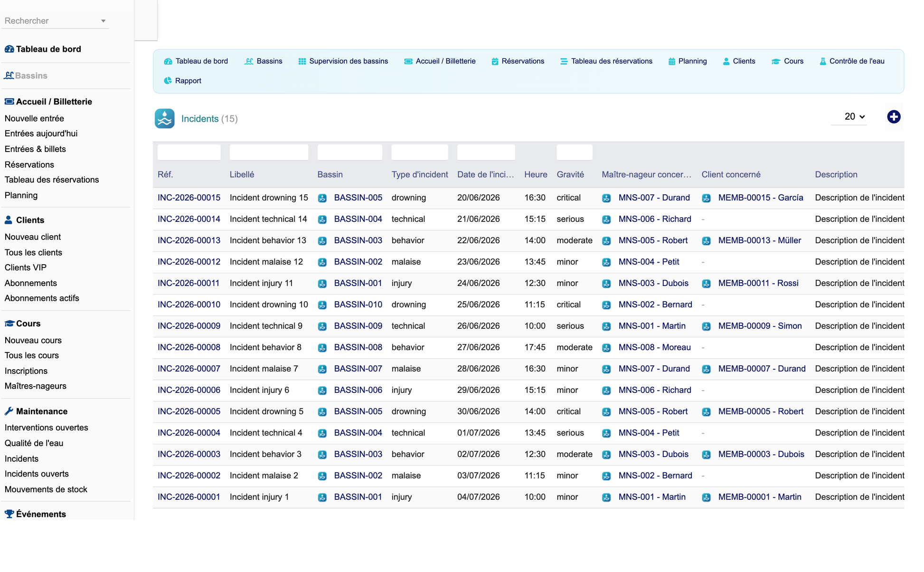Screen dimensions: 924x572
Task: Open Rapport tab in top bar
Action: point(183,81)
